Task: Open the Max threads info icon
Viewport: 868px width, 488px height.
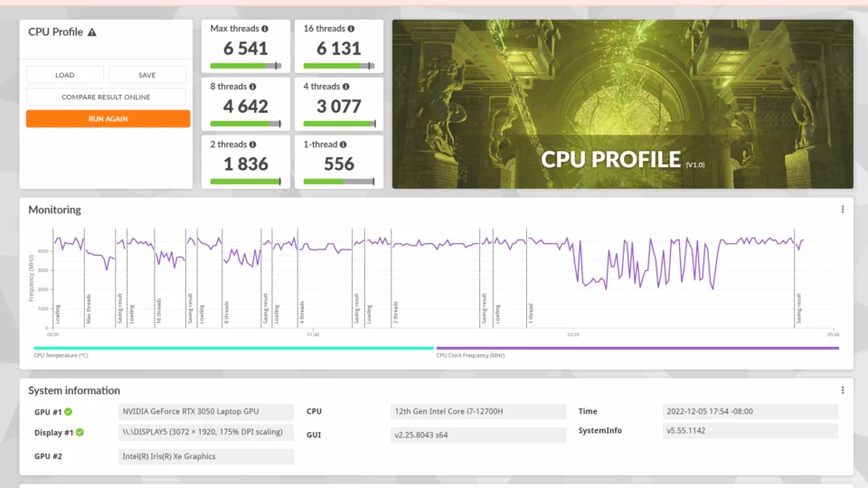Action: click(265, 29)
